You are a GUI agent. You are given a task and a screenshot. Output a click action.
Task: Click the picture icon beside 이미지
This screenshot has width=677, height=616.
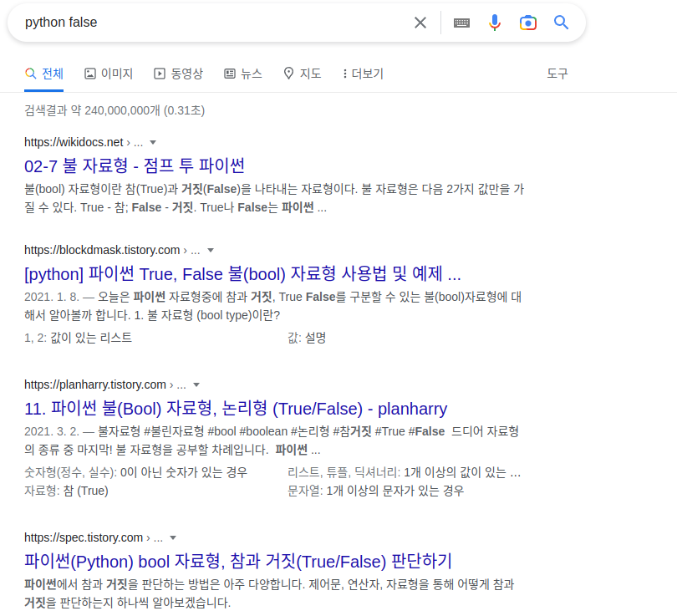(x=89, y=74)
